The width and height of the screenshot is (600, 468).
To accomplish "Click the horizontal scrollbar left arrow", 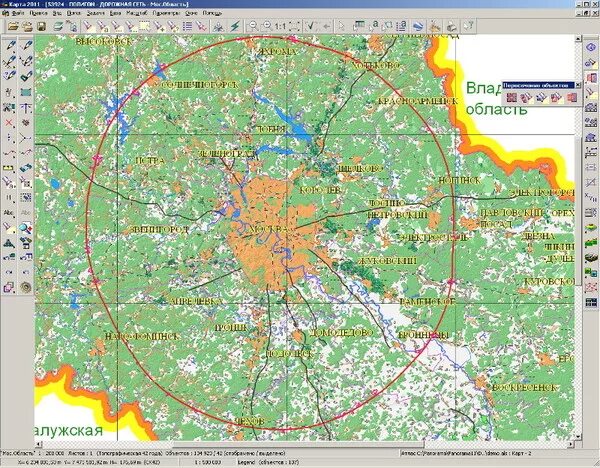I will pos(38,444).
